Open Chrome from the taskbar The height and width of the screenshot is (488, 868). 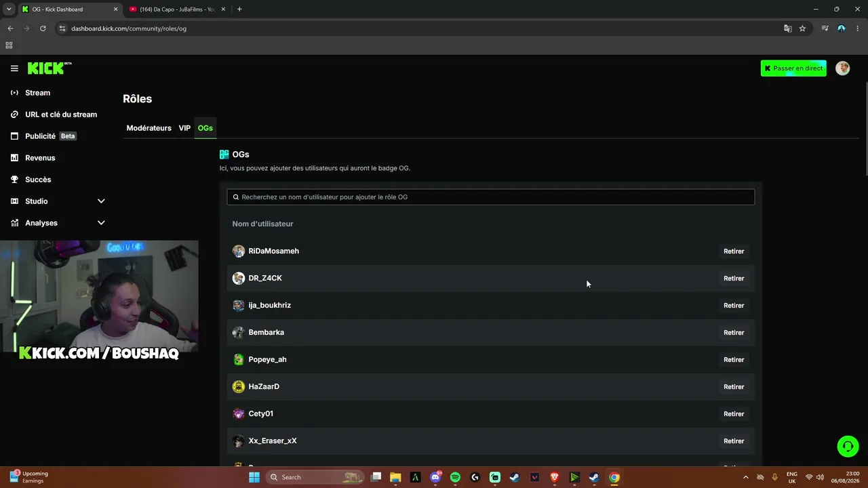[x=614, y=477]
